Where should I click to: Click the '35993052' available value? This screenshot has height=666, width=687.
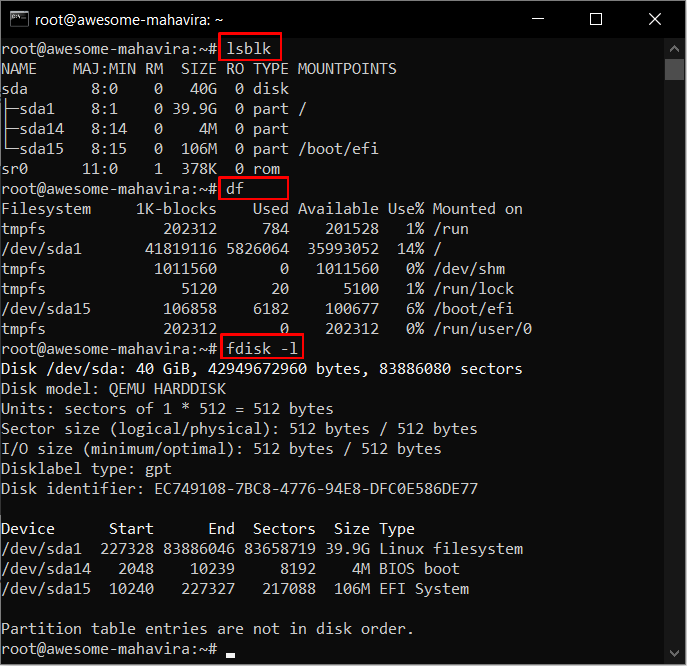pyautogui.click(x=343, y=249)
